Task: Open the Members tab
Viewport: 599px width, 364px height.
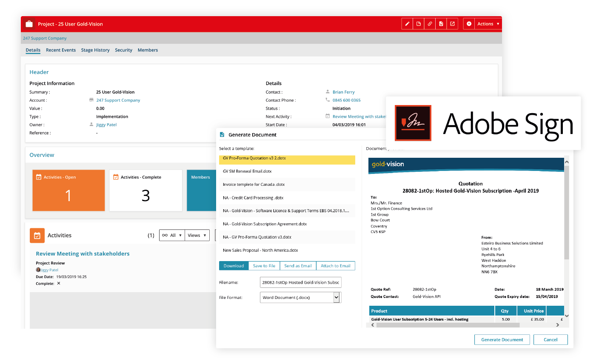Action: pyautogui.click(x=148, y=50)
